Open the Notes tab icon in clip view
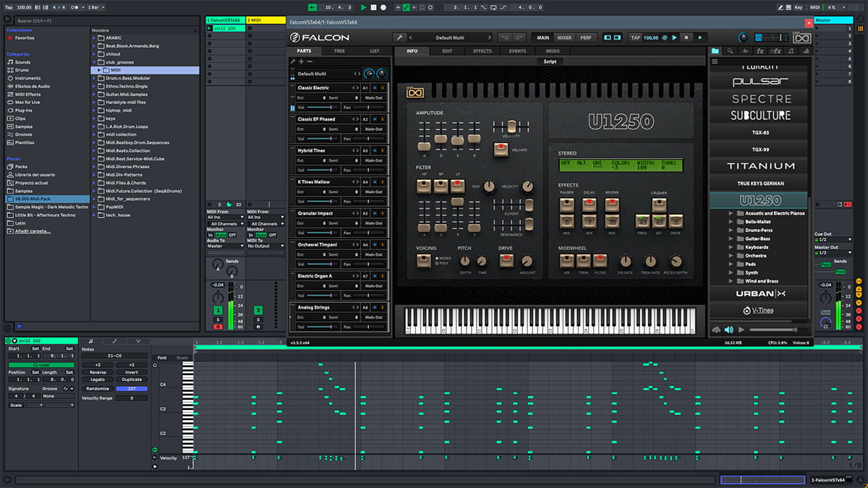Screen dimensions: 868x488 click(x=90, y=341)
